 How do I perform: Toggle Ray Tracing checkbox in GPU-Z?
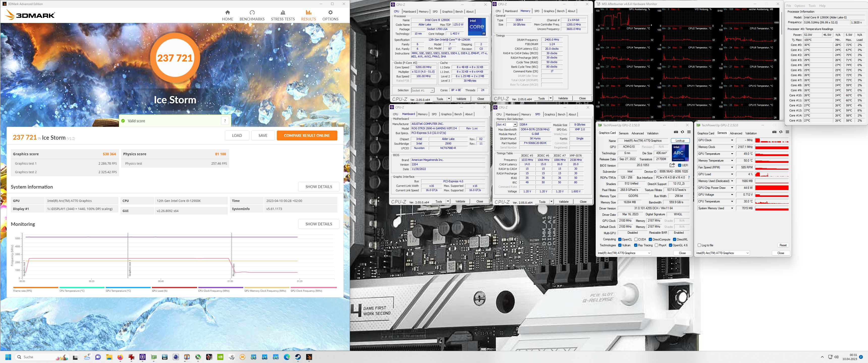coord(636,245)
